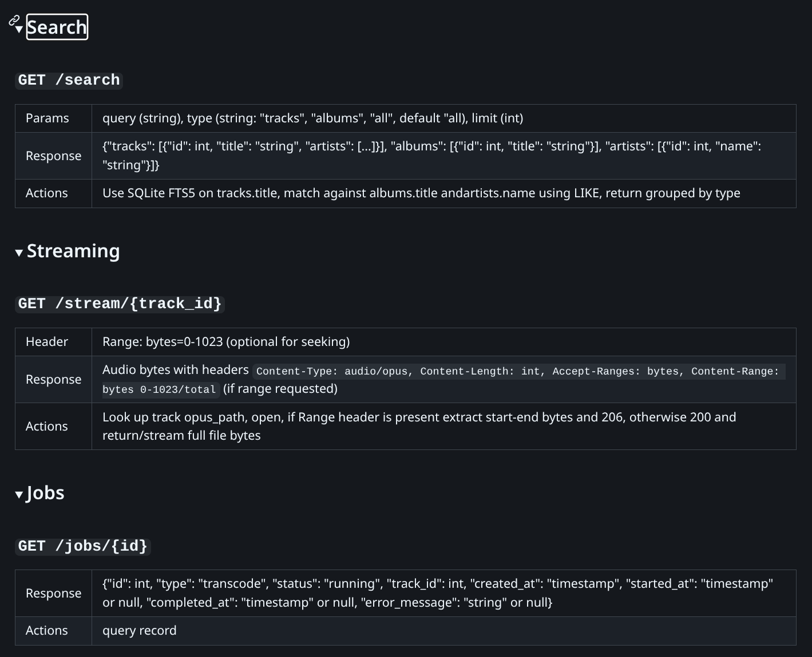Click the Range: bytes=0-1023 cell text

[226, 342]
